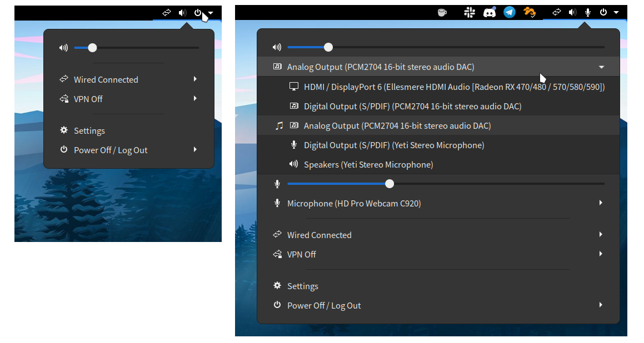This screenshot has width=644, height=343.
Task: Click the Caffeine coffee cup tray icon
Action: point(442,12)
